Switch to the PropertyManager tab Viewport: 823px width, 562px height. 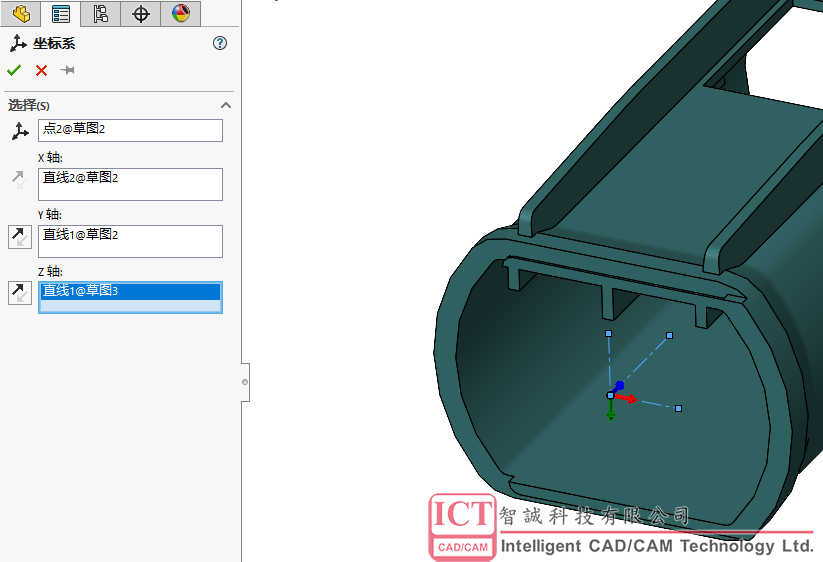tap(61, 14)
